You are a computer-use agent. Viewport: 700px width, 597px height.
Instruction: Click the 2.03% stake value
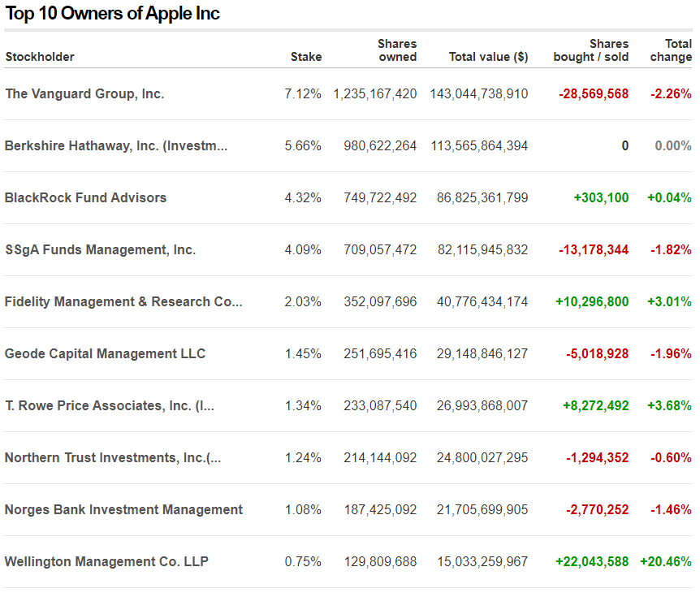pos(303,301)
